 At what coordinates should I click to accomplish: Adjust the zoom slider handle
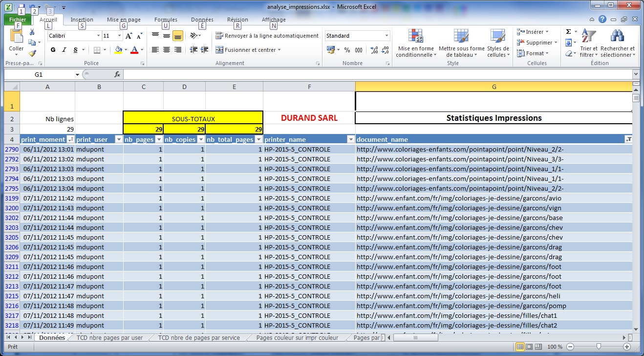coord(599,347)
